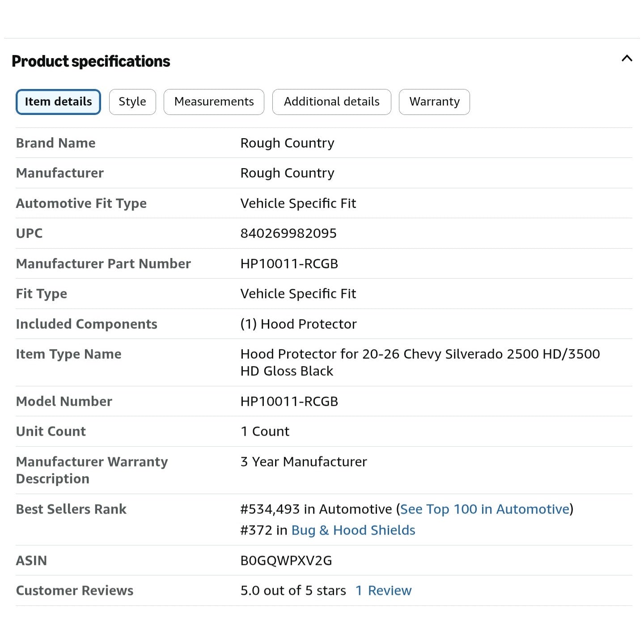644x644 pixels.
Task: Show the Additional details tab
Action: (331, 102)
